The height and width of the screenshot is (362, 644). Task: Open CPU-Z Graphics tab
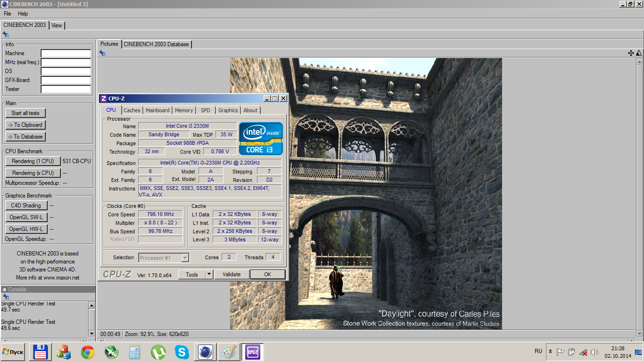(228, 110)
